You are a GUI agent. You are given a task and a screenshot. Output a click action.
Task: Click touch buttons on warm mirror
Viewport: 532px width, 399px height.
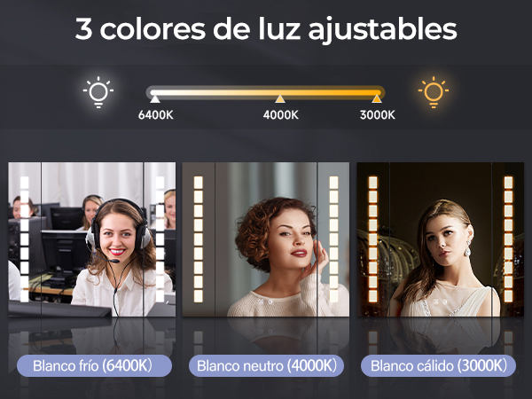coord(439,301)
